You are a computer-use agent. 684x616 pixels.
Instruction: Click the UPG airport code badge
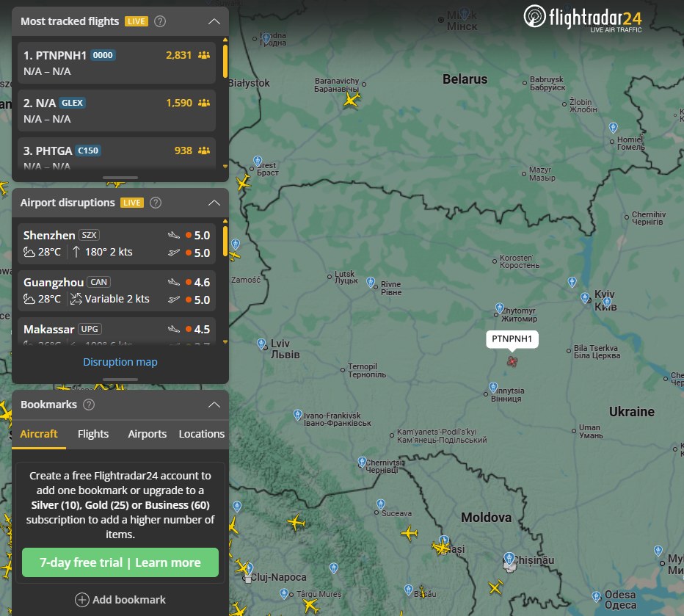(x=90, y=329)
